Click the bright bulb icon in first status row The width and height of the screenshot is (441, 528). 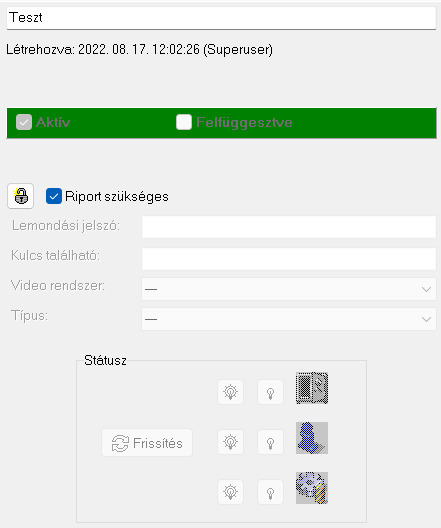click(x=231, y=392)
